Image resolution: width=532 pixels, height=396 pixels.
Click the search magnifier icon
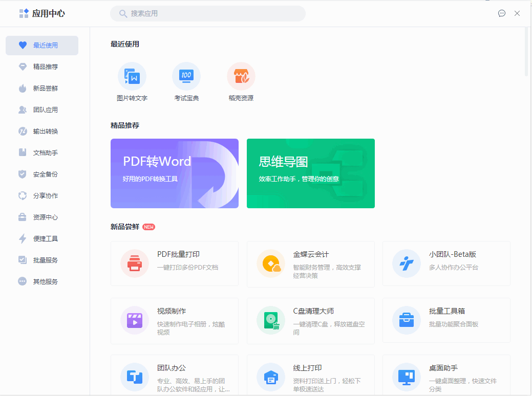tap(123, 14)
